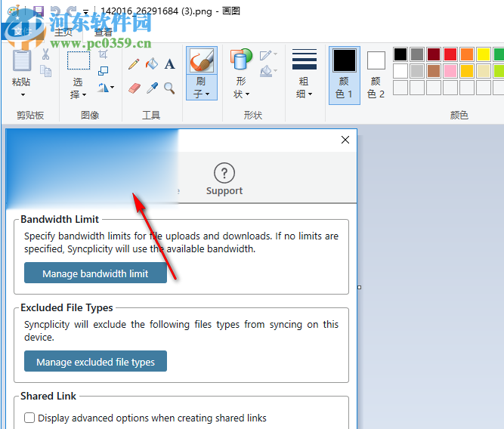Select the Pencil tool
Screen dimensions: 504x429
[x=134, y=64]
